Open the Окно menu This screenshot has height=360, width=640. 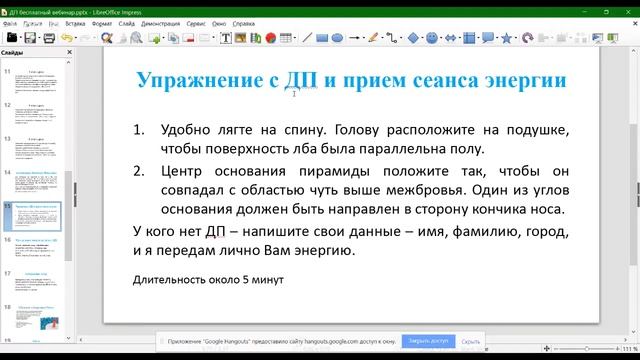pyautogui.click(x=219, y=24)
